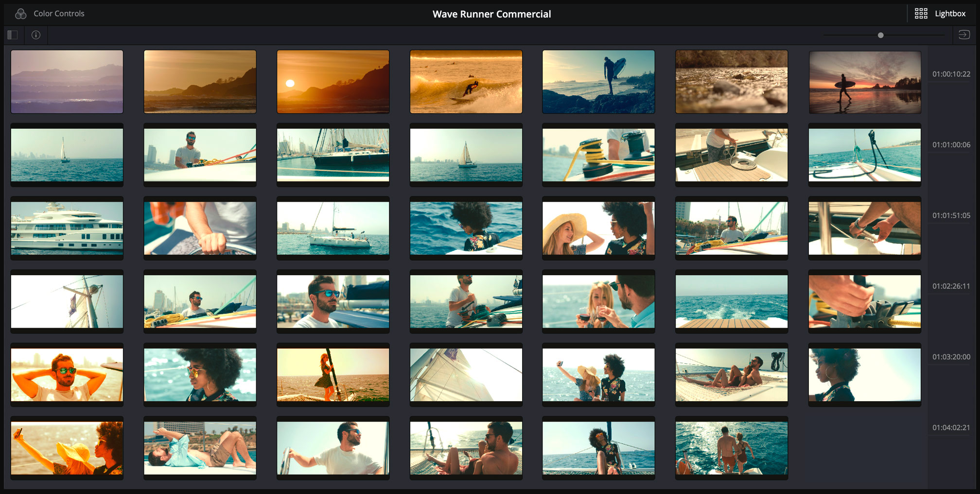
Task: Click the Wave Runner Commercial title
Action: pyautogui.click(x=491, y=14)
